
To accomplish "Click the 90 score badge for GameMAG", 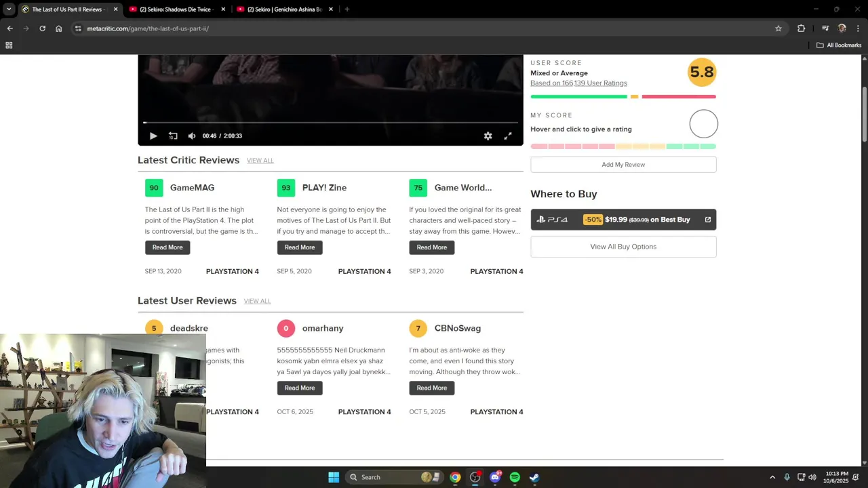I will 154,188.
